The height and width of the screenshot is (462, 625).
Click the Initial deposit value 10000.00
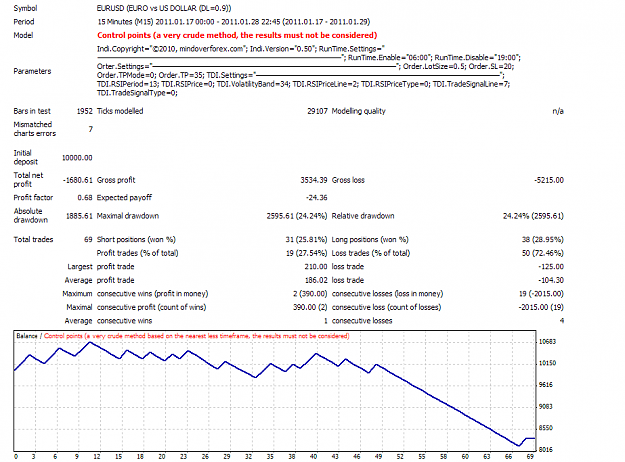click(x=77, y=157)
